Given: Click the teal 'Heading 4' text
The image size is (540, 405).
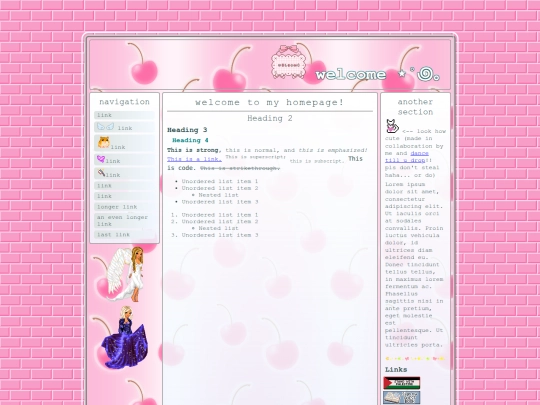Looking at the screenshot, I should pos(190,140).
